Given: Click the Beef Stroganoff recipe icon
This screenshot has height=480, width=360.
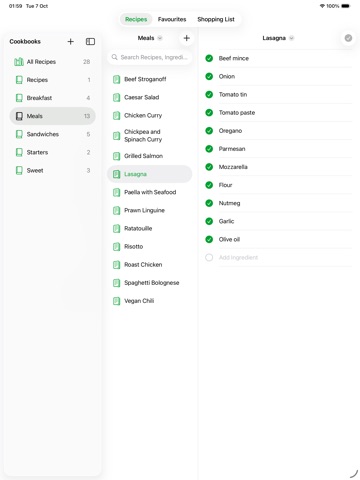Looking at the screenshot, I should click(116, 79).
